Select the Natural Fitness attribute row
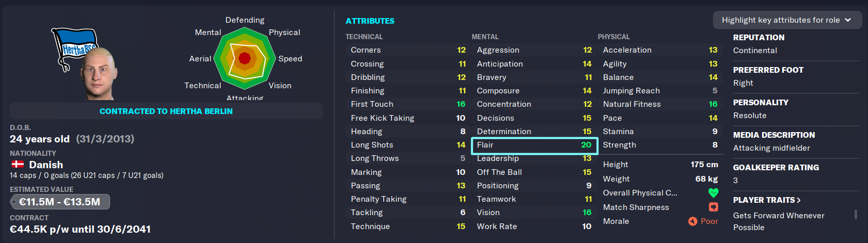 tap(660, 104)
